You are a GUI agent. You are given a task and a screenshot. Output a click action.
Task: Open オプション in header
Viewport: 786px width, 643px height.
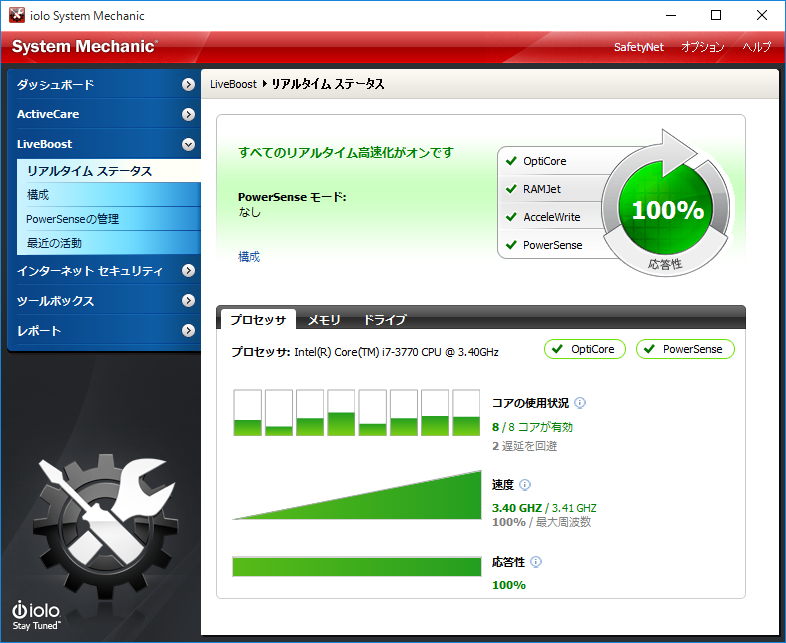702,47
